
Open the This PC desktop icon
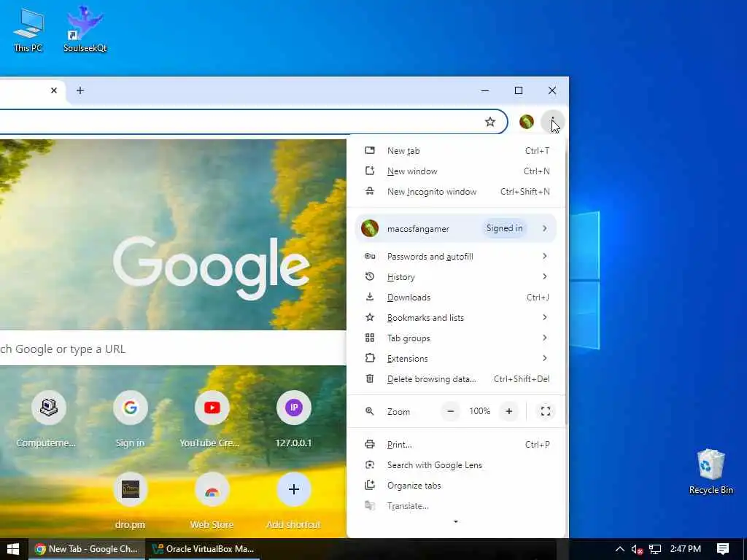28,29
